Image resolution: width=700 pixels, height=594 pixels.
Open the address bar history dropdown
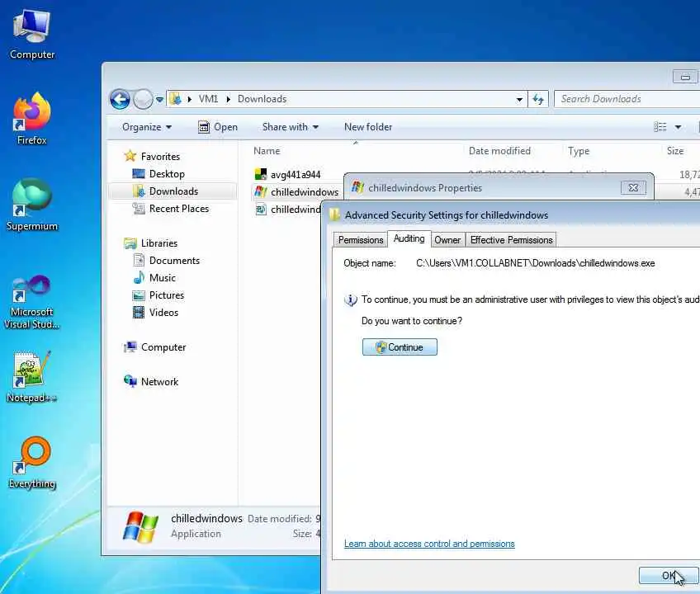[x=519, y=99]
